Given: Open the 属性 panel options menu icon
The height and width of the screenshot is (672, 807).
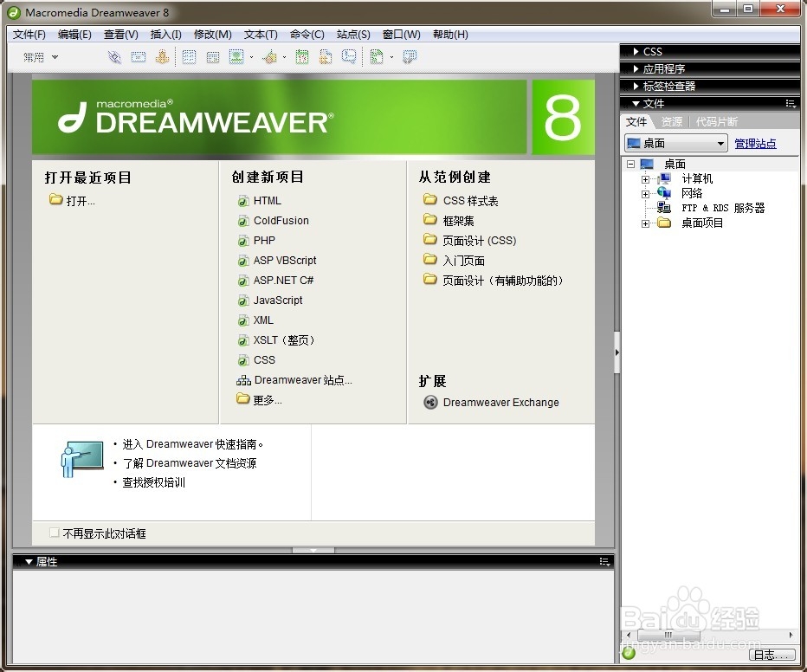Looking at the screenshot, I should click(604, 561).
